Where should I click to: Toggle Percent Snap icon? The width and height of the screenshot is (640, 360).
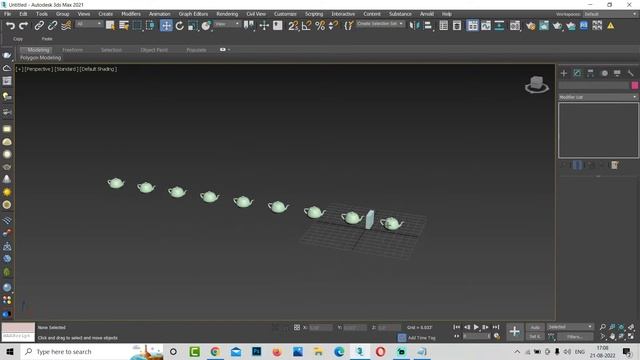[320, 26]
